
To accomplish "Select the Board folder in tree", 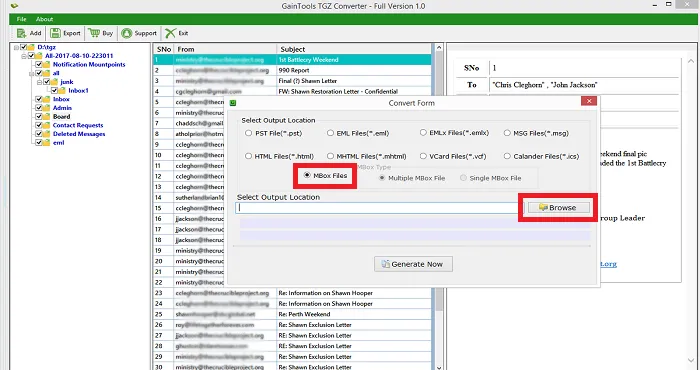I will (x=62, y=116).
